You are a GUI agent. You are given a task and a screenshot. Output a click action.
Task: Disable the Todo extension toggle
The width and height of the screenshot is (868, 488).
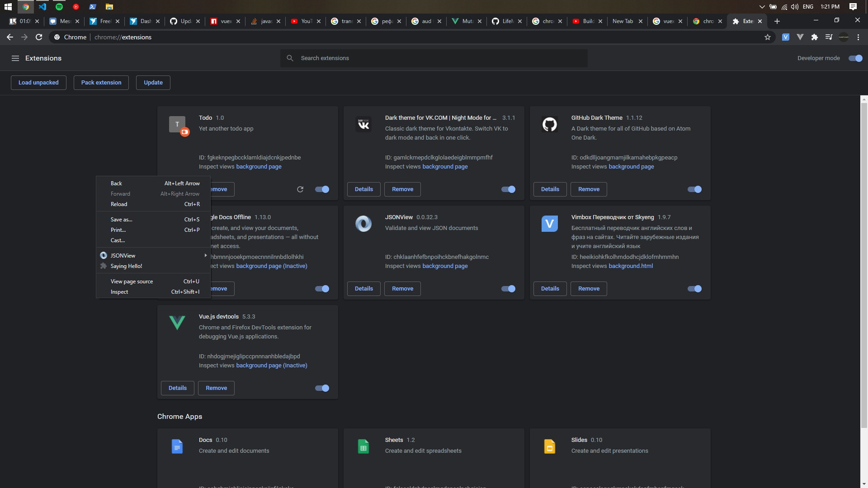tap(322, 189)
